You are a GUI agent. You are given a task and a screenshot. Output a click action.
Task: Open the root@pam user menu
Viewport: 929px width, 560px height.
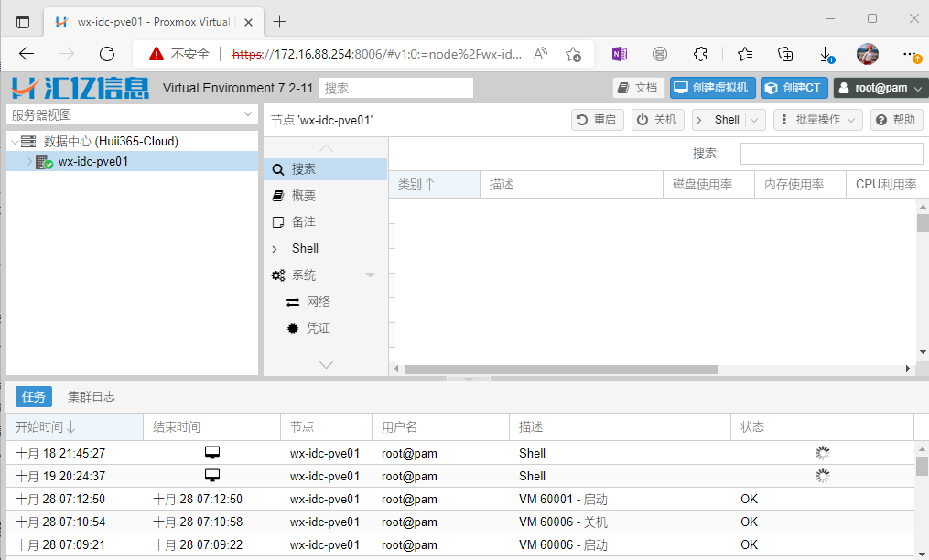[x=875, y=88]
